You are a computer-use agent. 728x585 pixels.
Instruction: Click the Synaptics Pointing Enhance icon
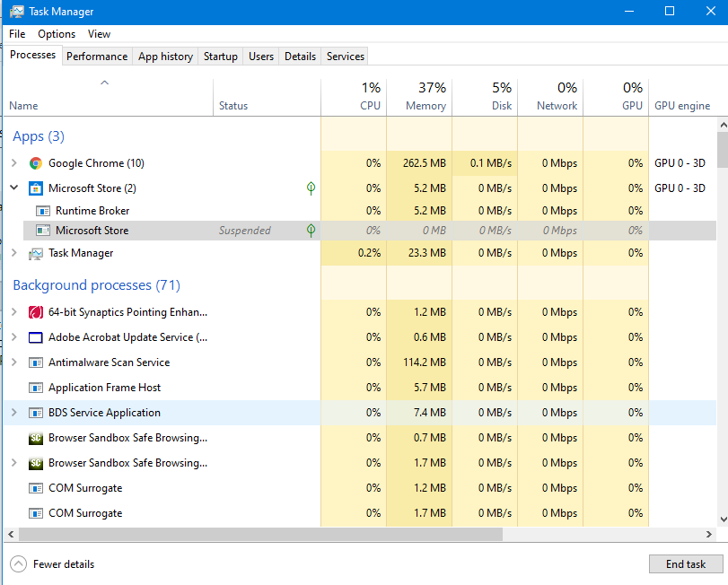click(36, 312)
